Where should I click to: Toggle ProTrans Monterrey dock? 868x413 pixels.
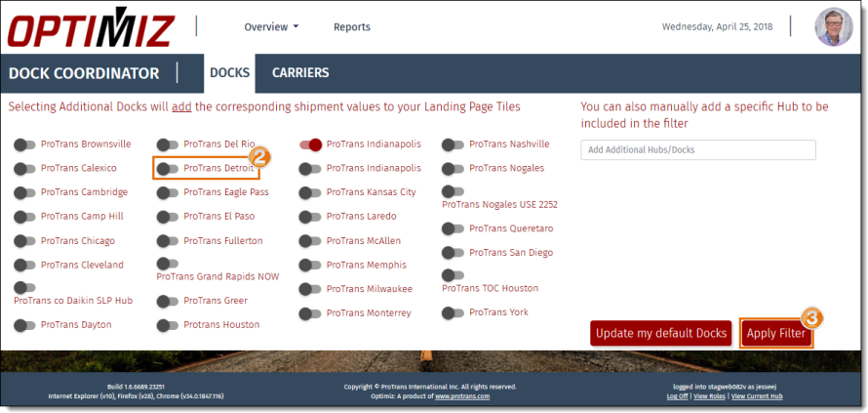[310, 313]
